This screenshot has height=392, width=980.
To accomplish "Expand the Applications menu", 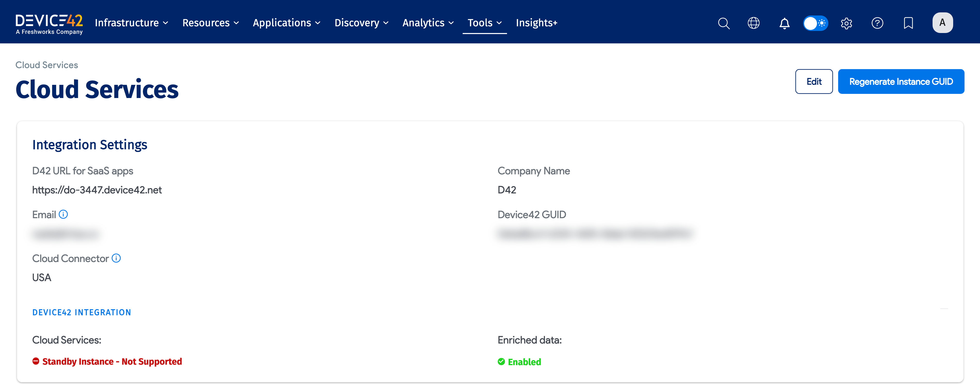I will pos(287,23).
